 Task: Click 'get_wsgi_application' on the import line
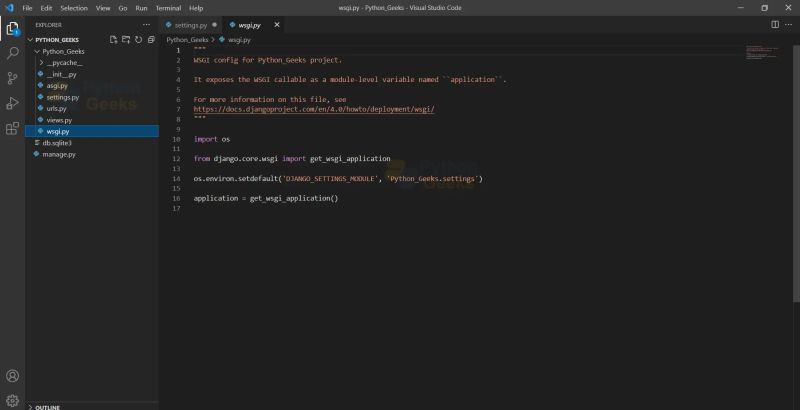click(350, 159)
